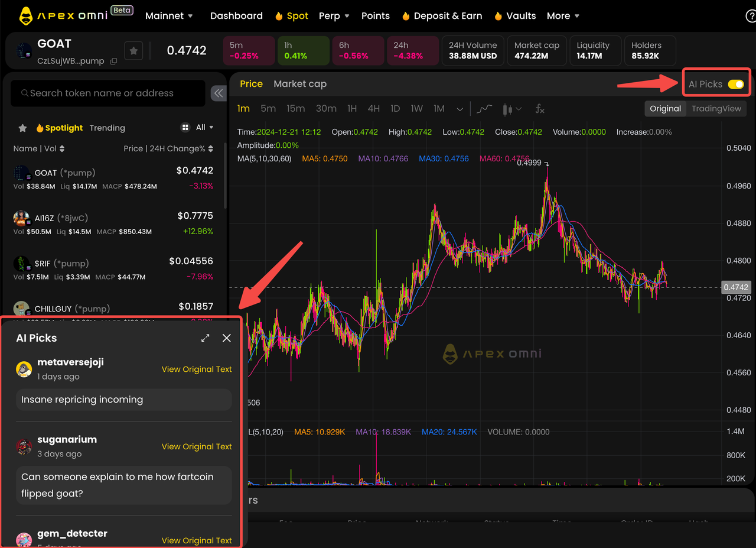The height and width of the screenshot is (548, 756).
Task: Select the 30m chart interval
Action: 326,109
